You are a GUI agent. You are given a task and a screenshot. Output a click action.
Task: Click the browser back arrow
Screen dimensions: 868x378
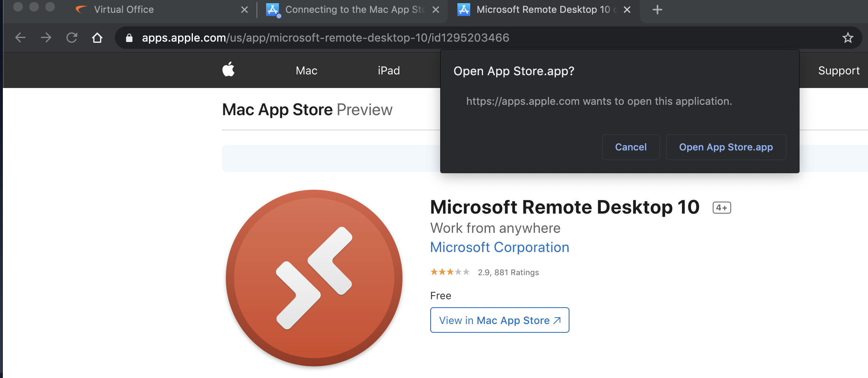[20, 38]
